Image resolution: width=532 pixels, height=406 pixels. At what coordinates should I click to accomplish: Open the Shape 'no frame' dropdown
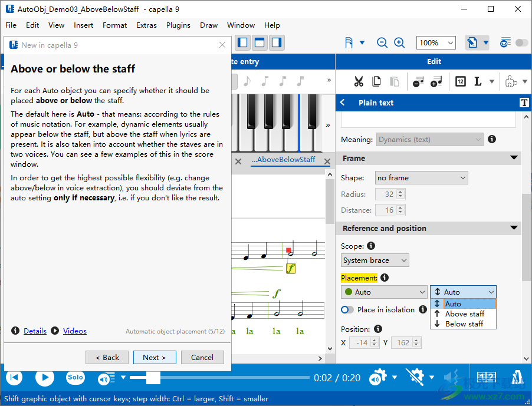tap(421, 177)
